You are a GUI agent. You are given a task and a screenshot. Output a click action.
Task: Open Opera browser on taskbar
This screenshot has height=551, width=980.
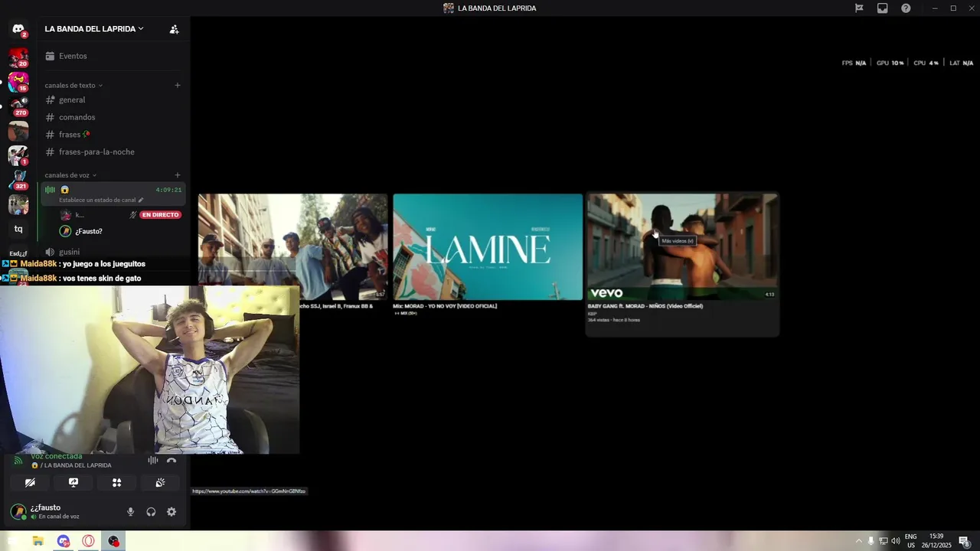coord(89,541)
